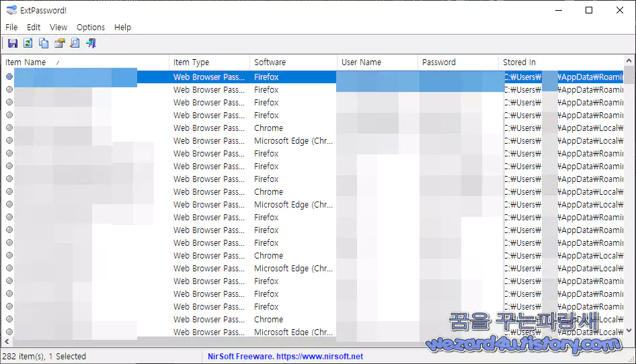This screenshot has width=636, height=364.
Task: Open the View menu
Action: [x=58, y=27]
